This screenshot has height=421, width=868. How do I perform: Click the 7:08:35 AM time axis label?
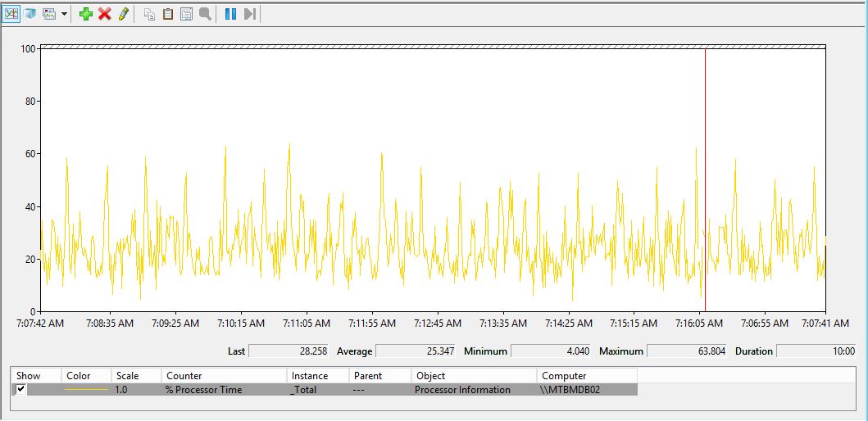point(110,323)
